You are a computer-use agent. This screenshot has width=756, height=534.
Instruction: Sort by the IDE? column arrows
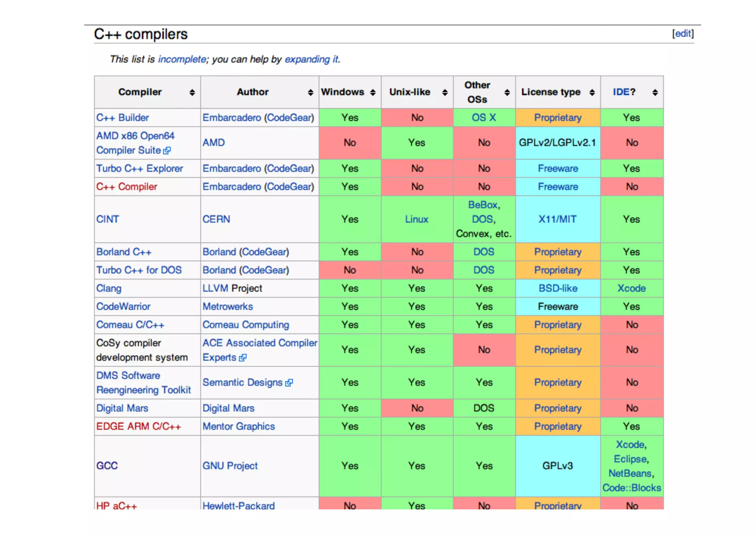[x=655, y=92]
